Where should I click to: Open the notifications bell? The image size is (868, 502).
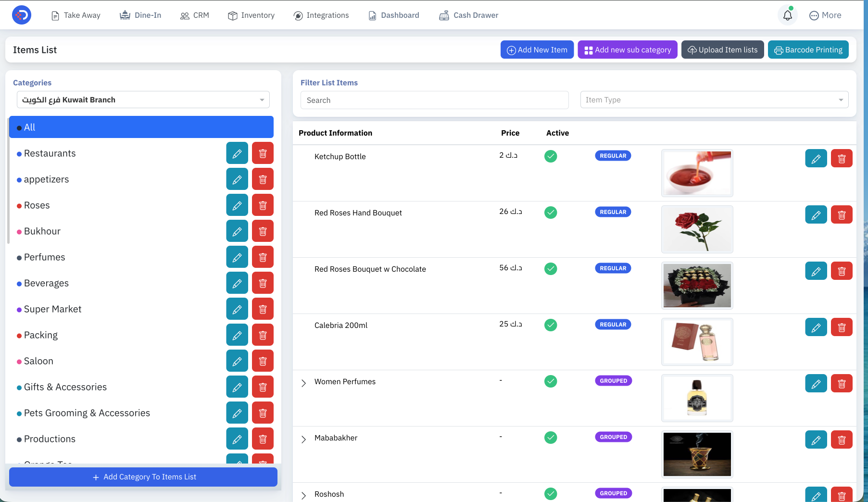(787, 15)
